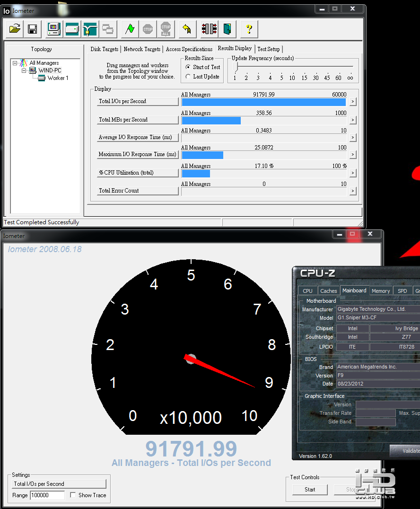Screen dimensions: 420x509
Task: Click Range input field 100000
Action: [47, 495]
